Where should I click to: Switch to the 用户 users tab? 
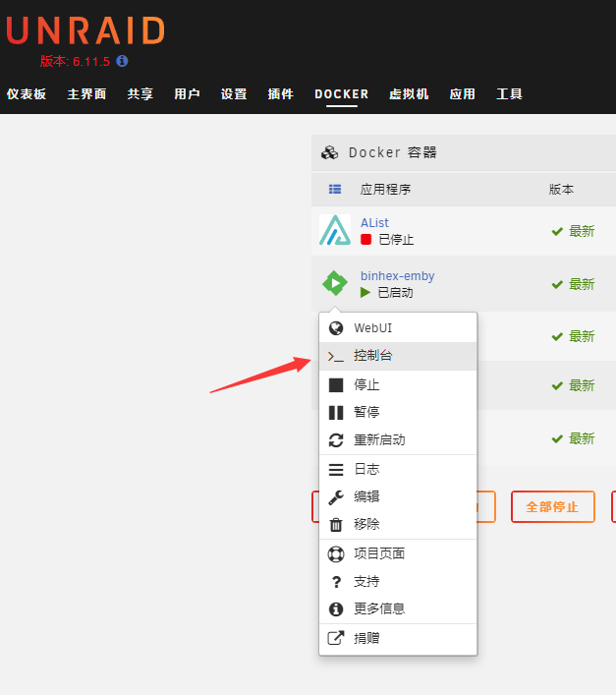(x=187, y=94)
